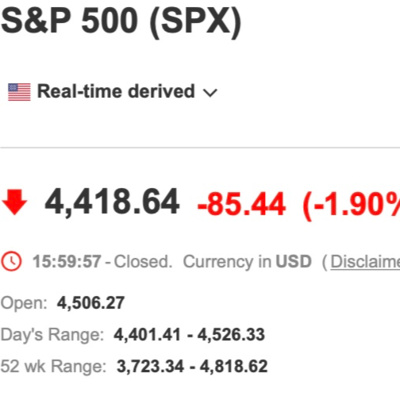Click the Day's Range label
The height and width of the screenshot is (400, 400).
click(52, 334)
